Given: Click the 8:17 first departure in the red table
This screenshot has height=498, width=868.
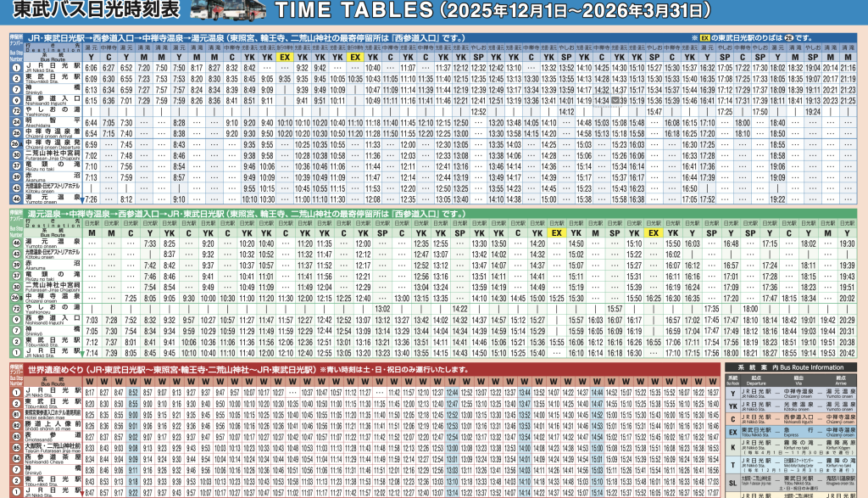Looking at the screenshot, I should [90, 393].
